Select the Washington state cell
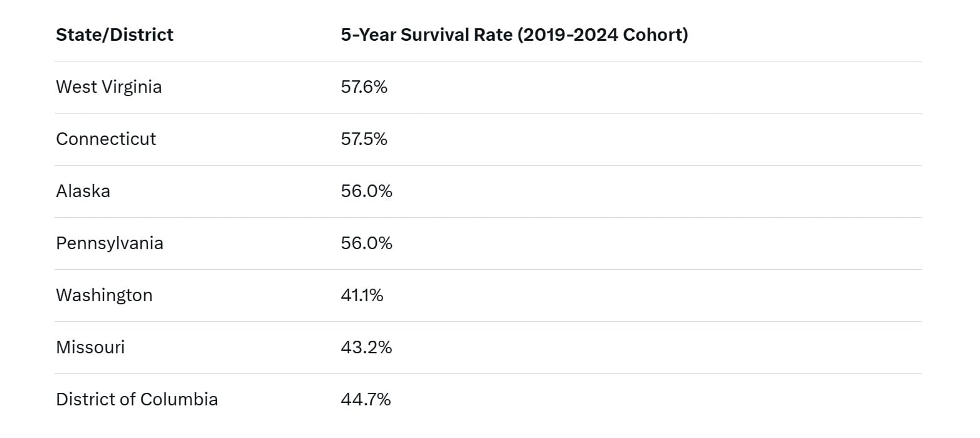The width and height of the screenshot is (980, 438). click(104, 295)
